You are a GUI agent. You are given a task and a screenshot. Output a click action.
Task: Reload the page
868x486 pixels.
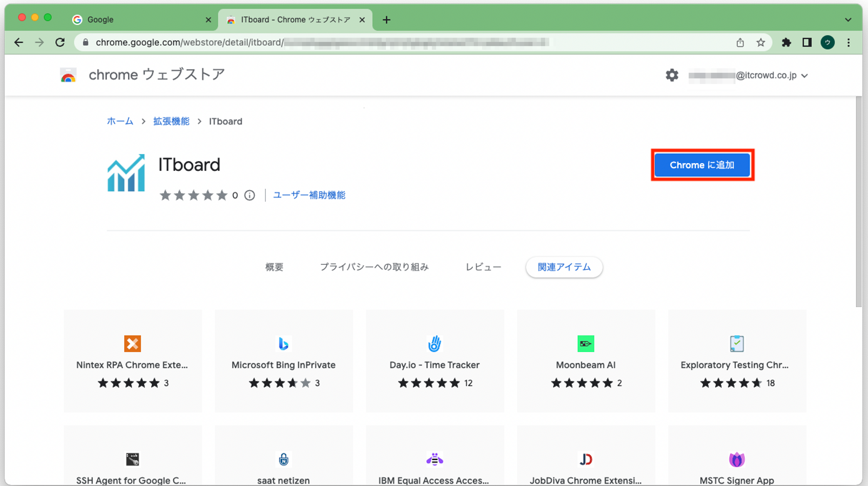coord(60,43)
